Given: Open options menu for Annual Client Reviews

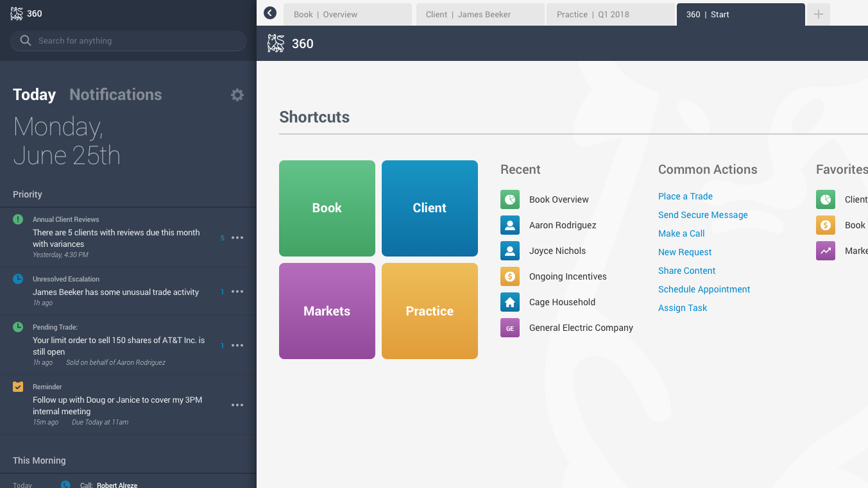Looking at the screenshot, I should point(237,238).
